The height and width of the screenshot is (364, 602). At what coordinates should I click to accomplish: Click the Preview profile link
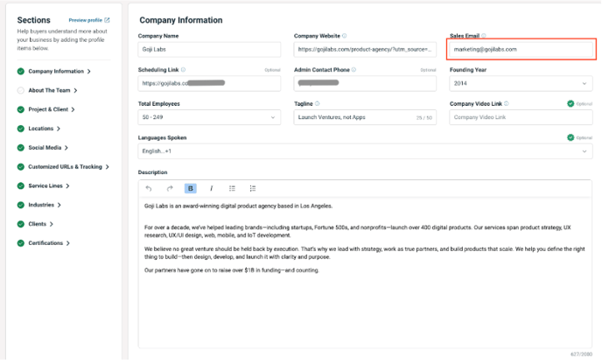[x=89, y=19]
